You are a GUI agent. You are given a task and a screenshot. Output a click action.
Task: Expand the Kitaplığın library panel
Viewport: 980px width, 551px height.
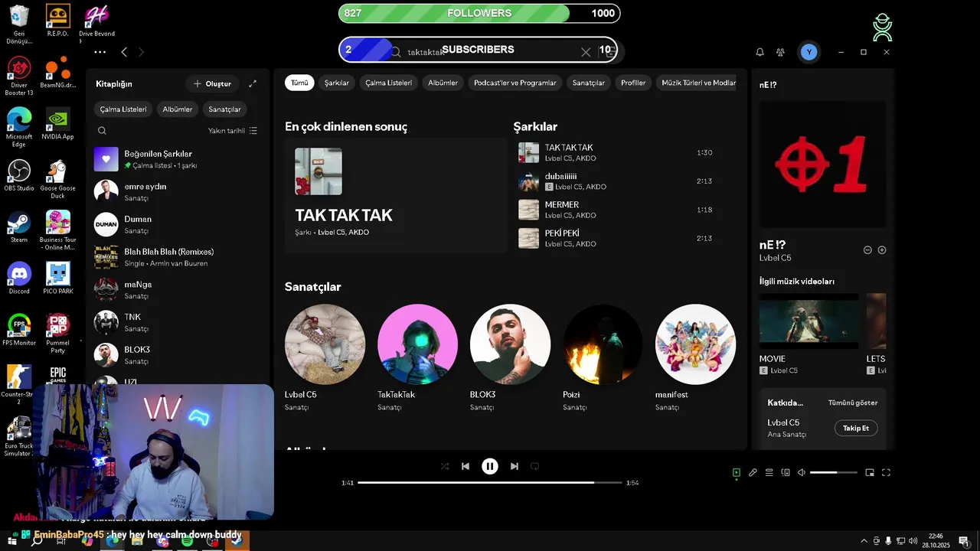click(253, 84)
